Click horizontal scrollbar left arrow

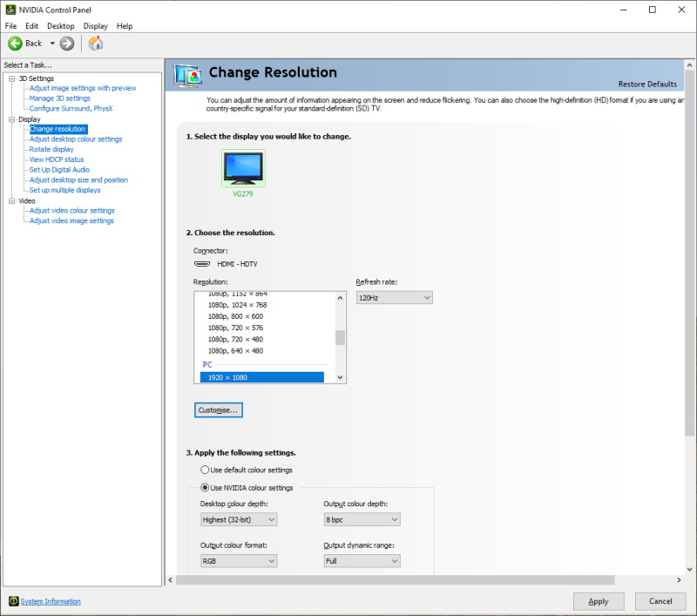click(x=171, y=579)
